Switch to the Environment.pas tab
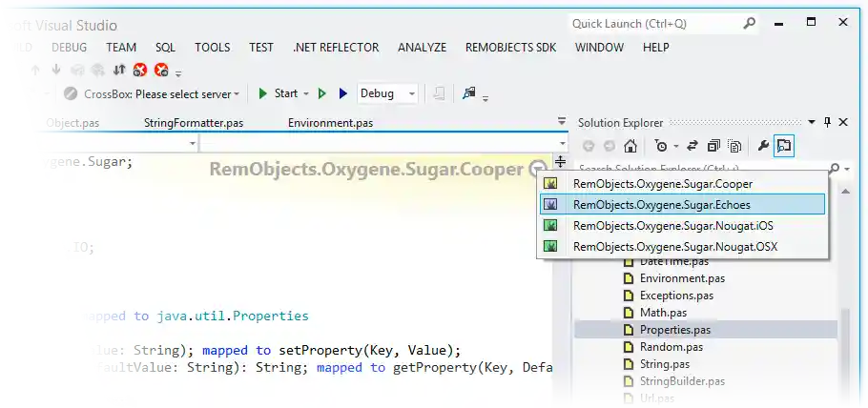Screen dimensions: 868x408 [x=330, y=122]
